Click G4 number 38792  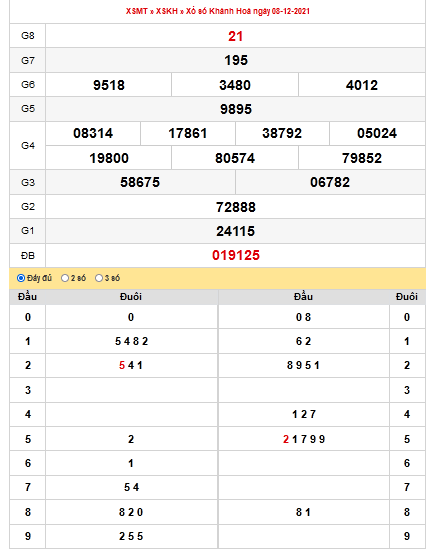(x=282, y=133)
